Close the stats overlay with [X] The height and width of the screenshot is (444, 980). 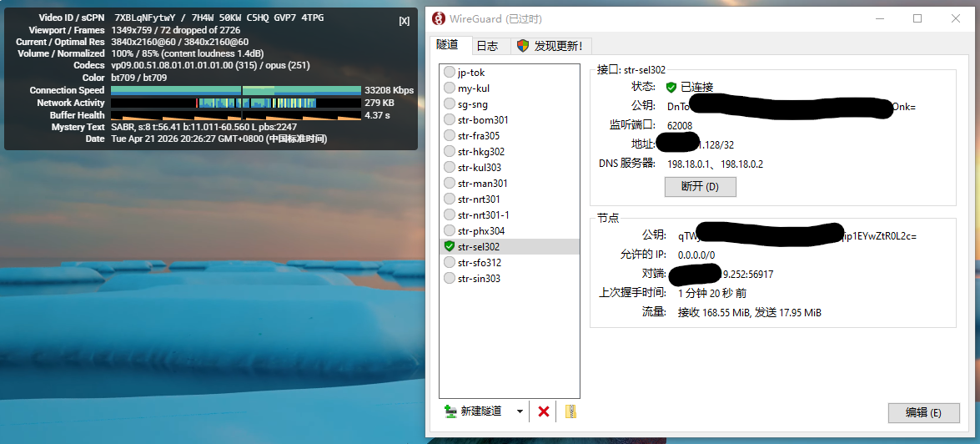click(405, 21)
